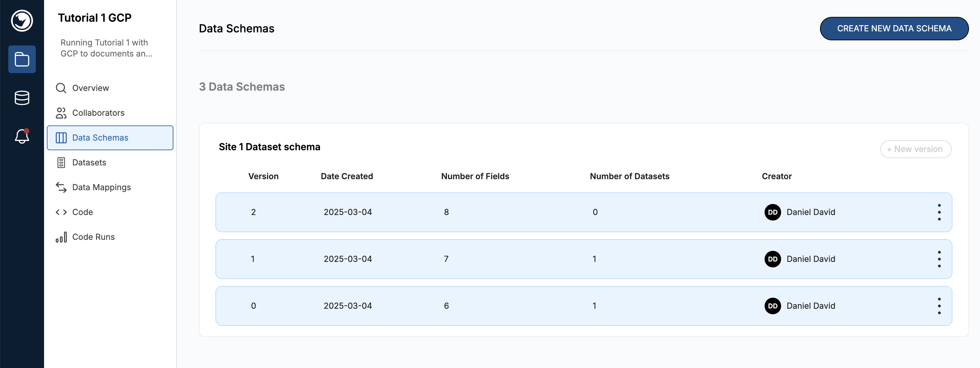Click the app logo icon
This screenshot has height=368, width=980.
(22, 21)
